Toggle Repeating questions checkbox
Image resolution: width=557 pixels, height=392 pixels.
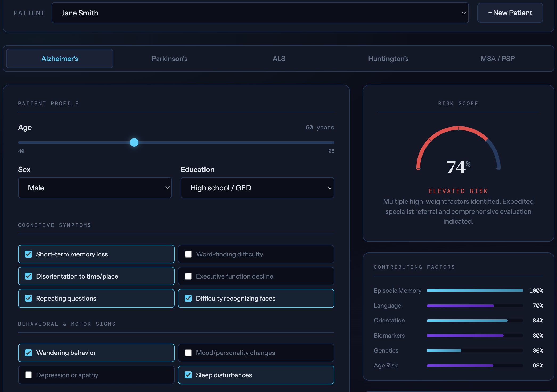[28, 298]
